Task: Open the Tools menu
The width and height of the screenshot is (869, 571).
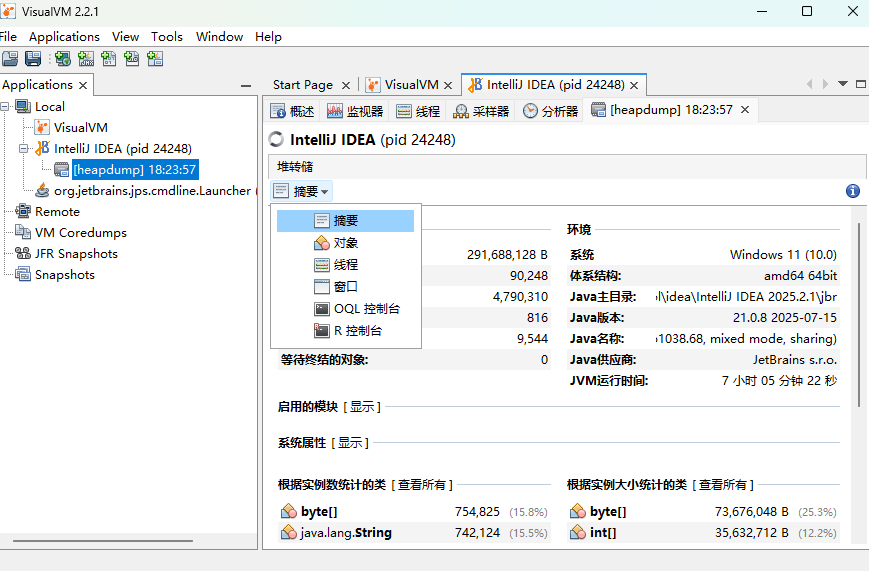Action: (x=167, y=37)
